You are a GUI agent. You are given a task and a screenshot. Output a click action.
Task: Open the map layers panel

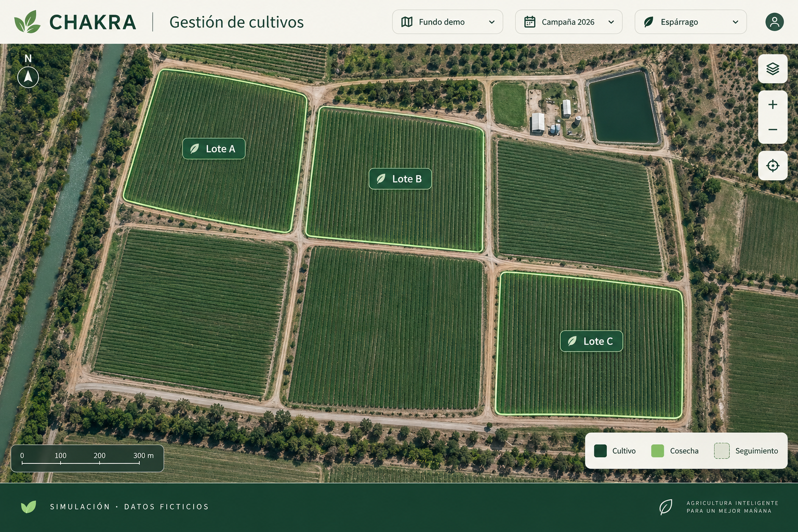coord(773,69)
